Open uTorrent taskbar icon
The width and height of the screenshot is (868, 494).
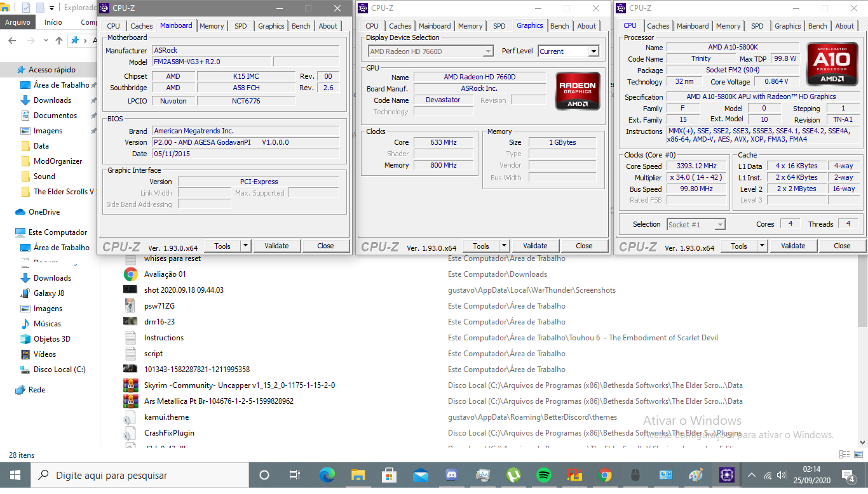[x=513, y=475]
